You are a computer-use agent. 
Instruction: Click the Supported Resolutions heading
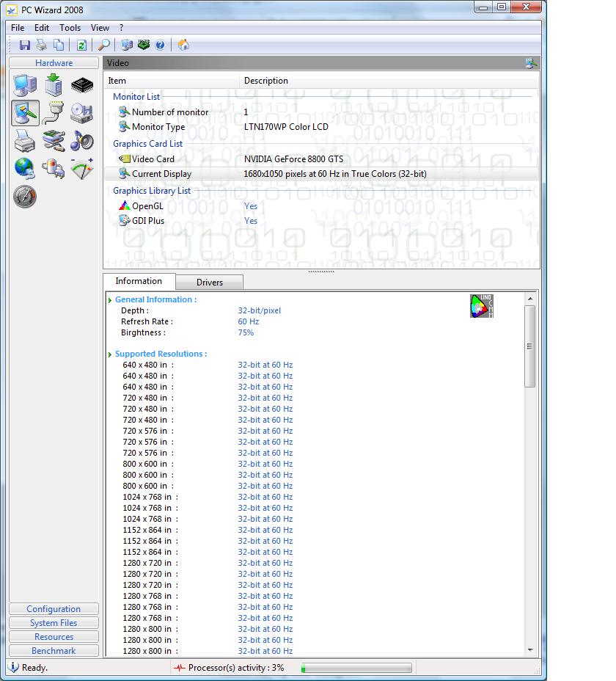tap(161, 354)
